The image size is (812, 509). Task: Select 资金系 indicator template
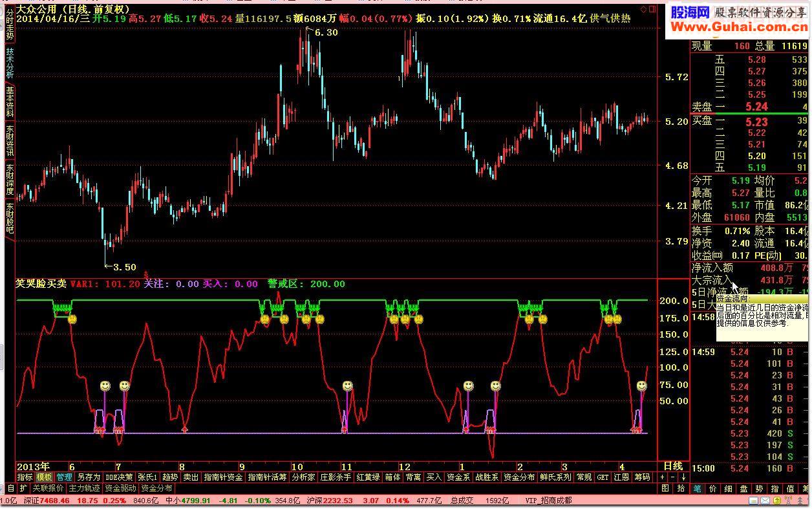(458, 477)
